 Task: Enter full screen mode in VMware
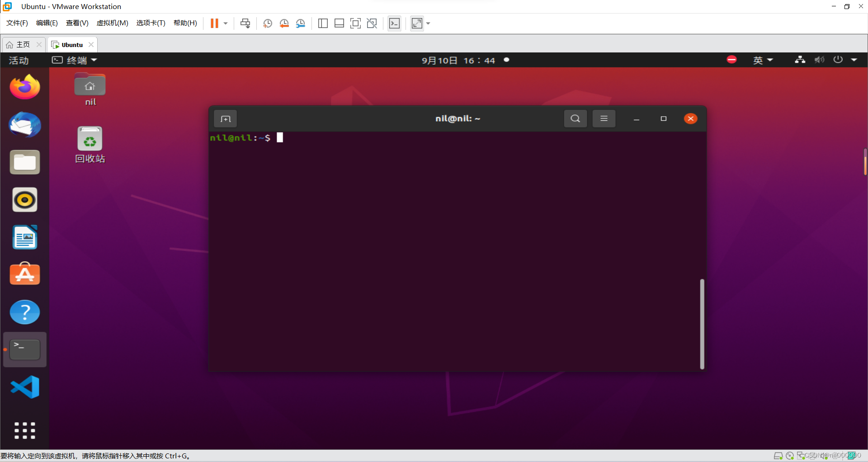(x=355, y=24)
